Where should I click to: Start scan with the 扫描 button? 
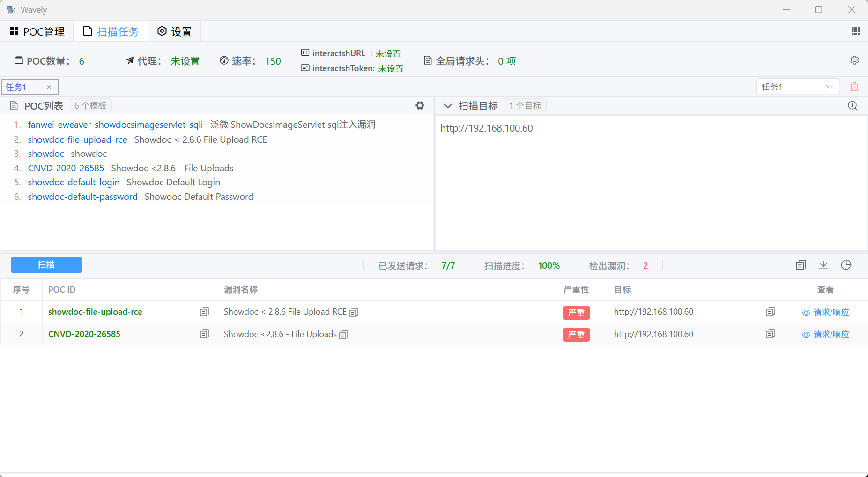point(46,265)
